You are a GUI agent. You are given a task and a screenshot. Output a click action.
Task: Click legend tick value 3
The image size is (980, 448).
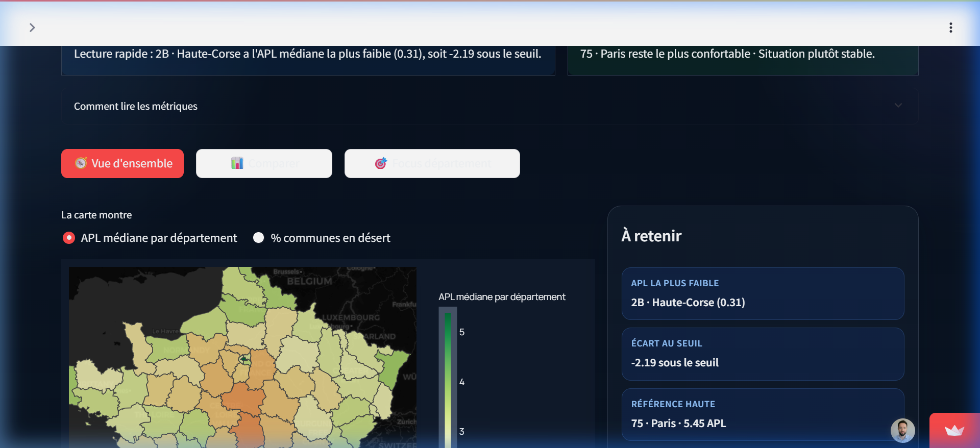pos(462,432)
